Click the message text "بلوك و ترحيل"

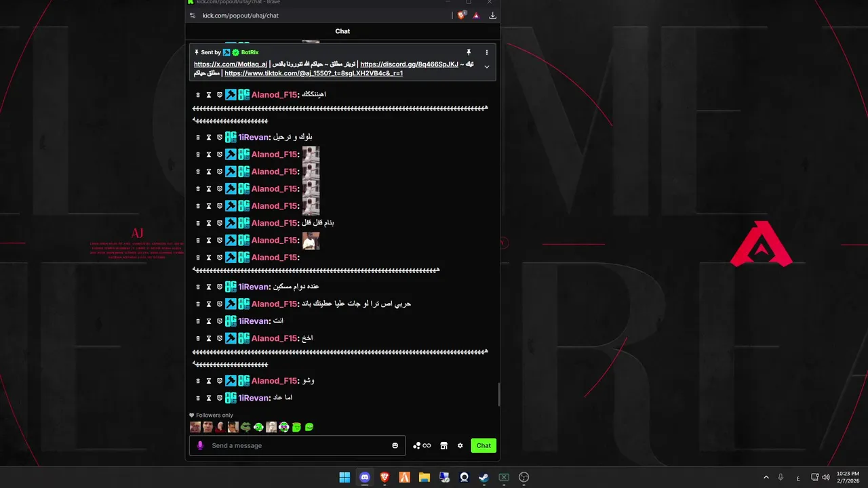(292, 138)
